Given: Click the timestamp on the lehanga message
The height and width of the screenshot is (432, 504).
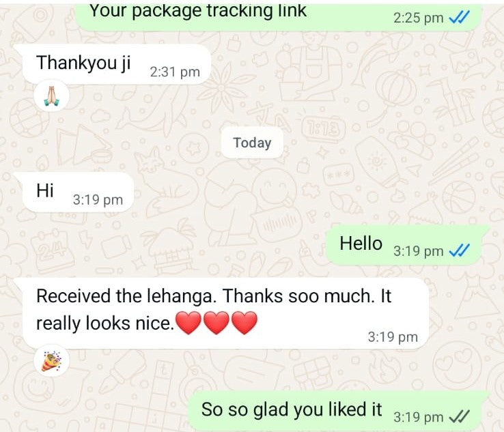Looking at the screenshot, I should click(x=393, y=336).
